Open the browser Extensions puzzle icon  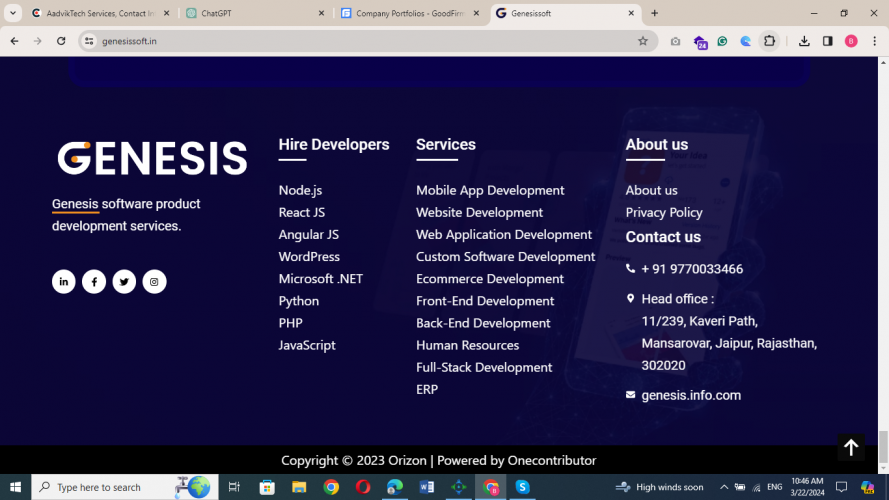(x=769, y=41)
